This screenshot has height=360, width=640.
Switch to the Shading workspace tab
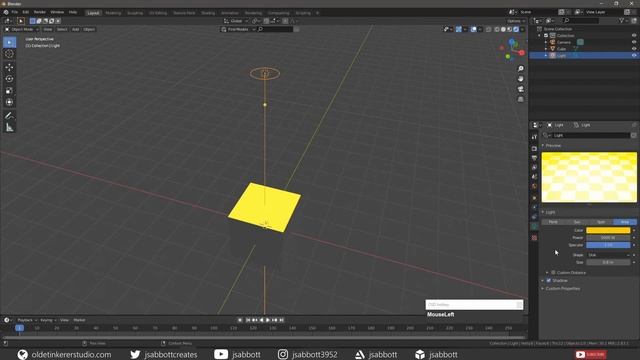[x=208, y=13]
